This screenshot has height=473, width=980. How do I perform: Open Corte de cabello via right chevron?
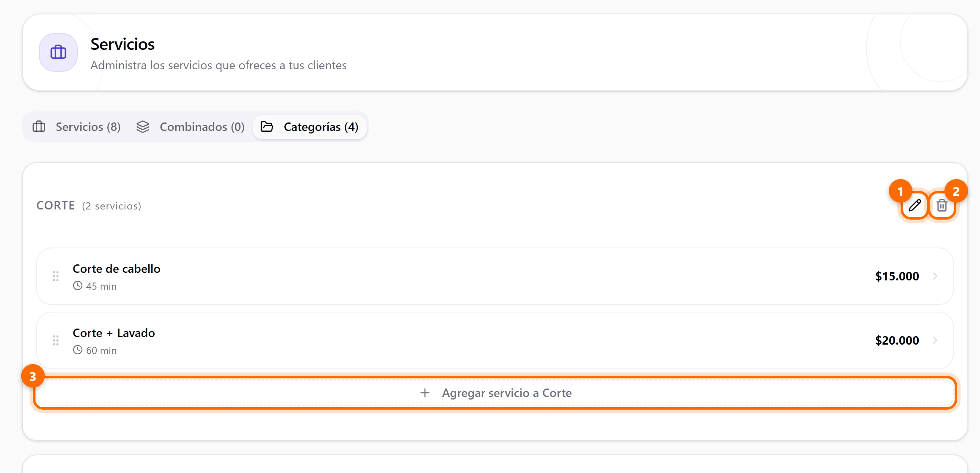(x=935, y=276)
